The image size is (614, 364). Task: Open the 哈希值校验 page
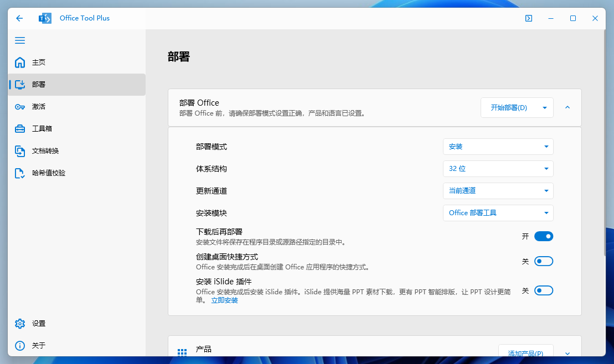(77, 173)
